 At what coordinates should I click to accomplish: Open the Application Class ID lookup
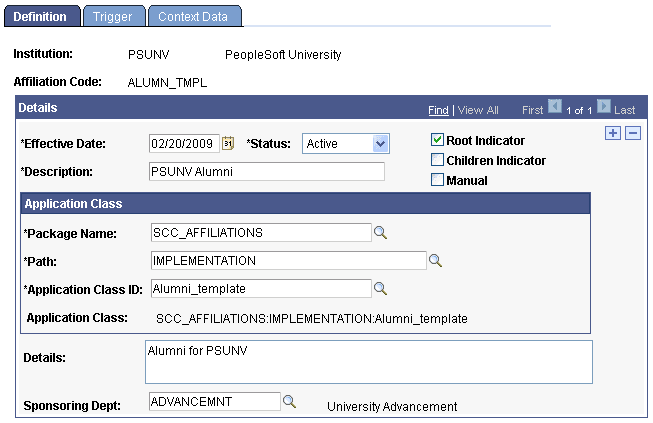(380, 289)
